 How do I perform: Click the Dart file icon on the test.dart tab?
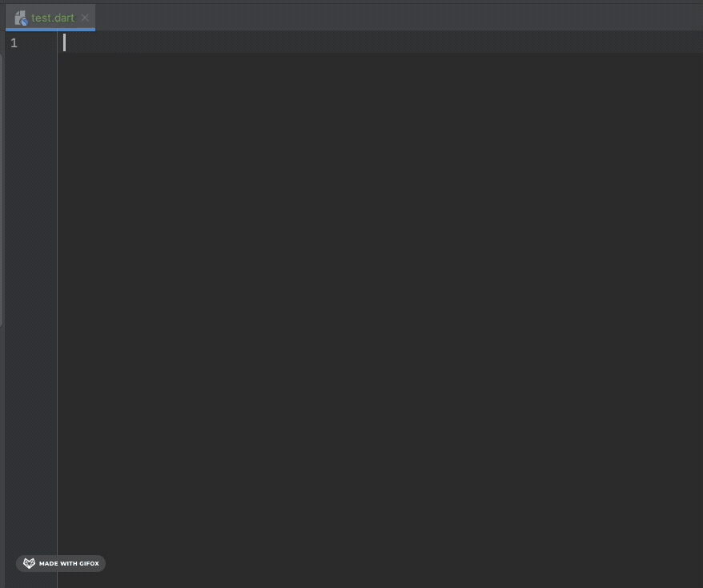21,18
